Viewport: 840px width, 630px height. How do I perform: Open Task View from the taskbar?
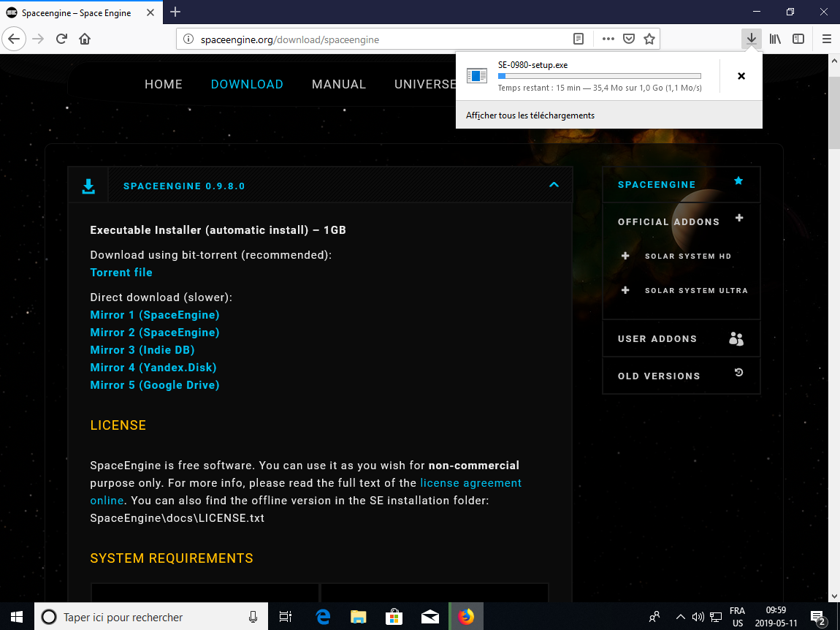click(286, 617)
